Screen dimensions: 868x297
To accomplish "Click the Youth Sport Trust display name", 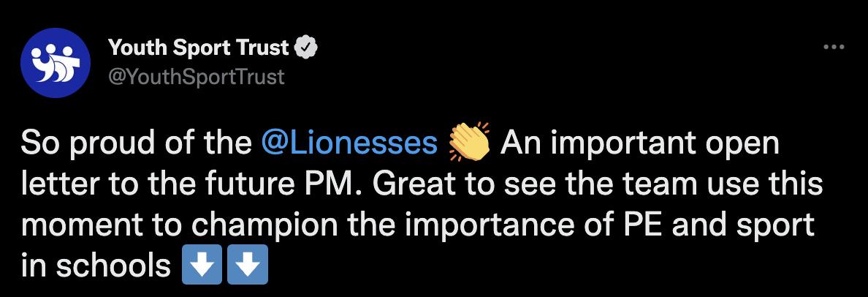I will tap(198, 48).
